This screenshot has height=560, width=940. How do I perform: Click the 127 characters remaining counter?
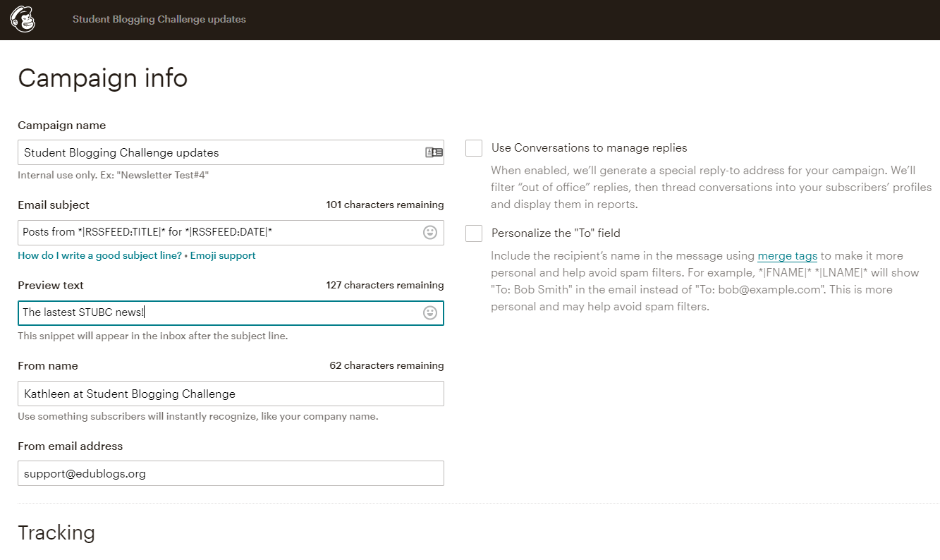coord(384,285)
